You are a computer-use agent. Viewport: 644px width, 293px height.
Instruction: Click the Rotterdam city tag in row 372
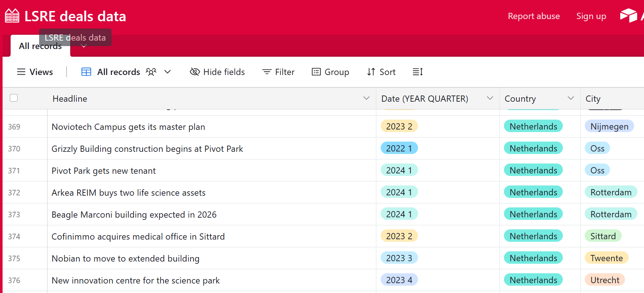[x=611, y=192]
